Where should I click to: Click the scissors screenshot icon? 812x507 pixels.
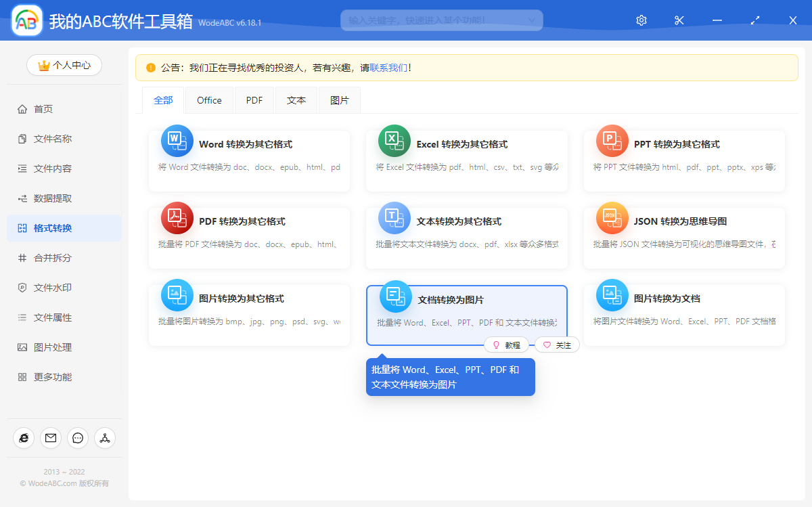pyautogui.click(x=679, y=20)
